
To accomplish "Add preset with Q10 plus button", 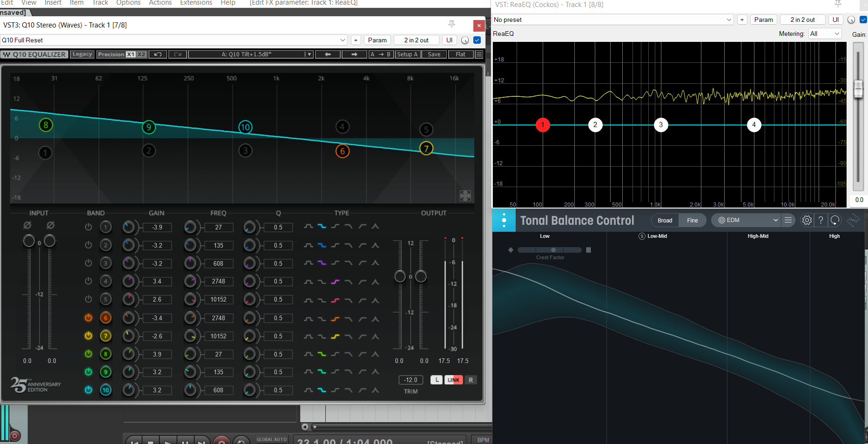I will (x=356, y=40).
